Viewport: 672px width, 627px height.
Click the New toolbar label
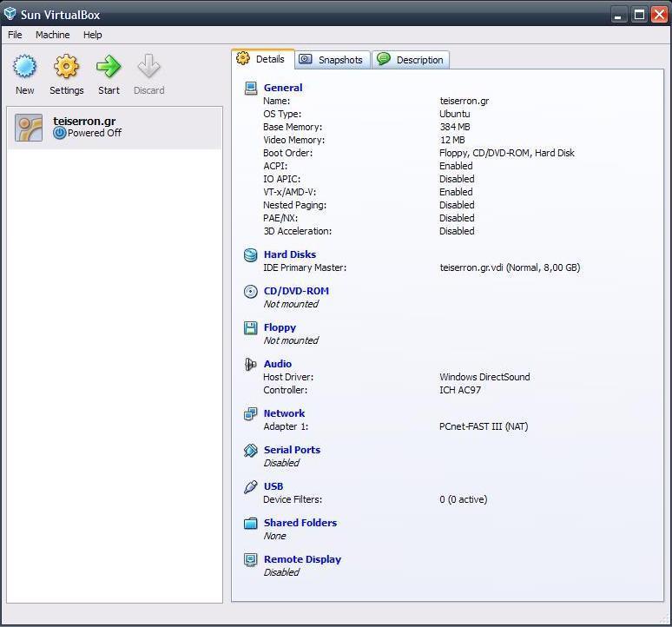tap(24, 90)
